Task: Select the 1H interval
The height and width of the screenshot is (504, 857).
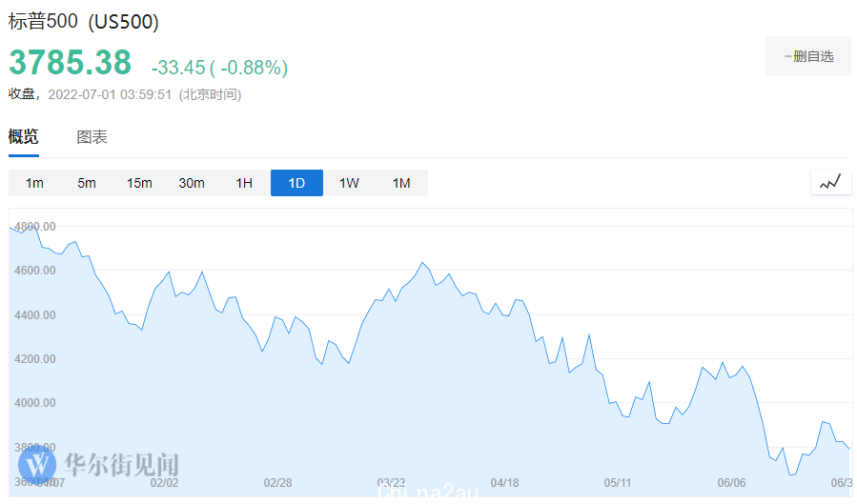Action: tap(244, 183)
